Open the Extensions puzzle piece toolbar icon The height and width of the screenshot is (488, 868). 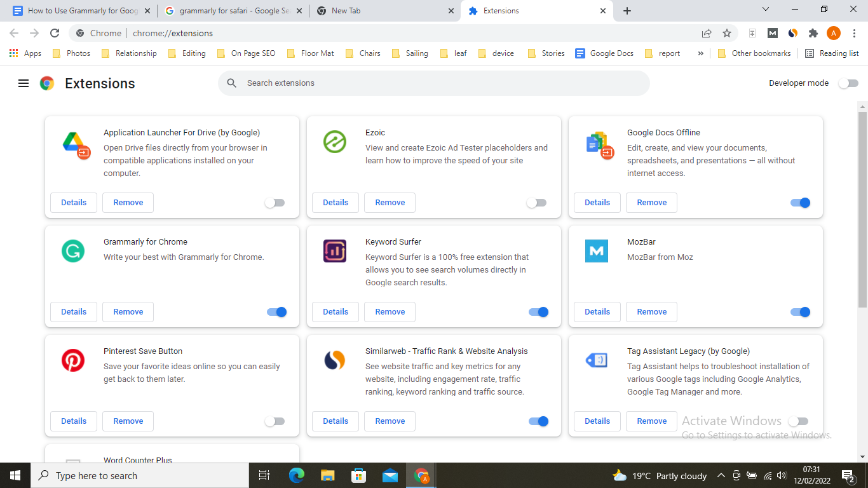point(813,33)
